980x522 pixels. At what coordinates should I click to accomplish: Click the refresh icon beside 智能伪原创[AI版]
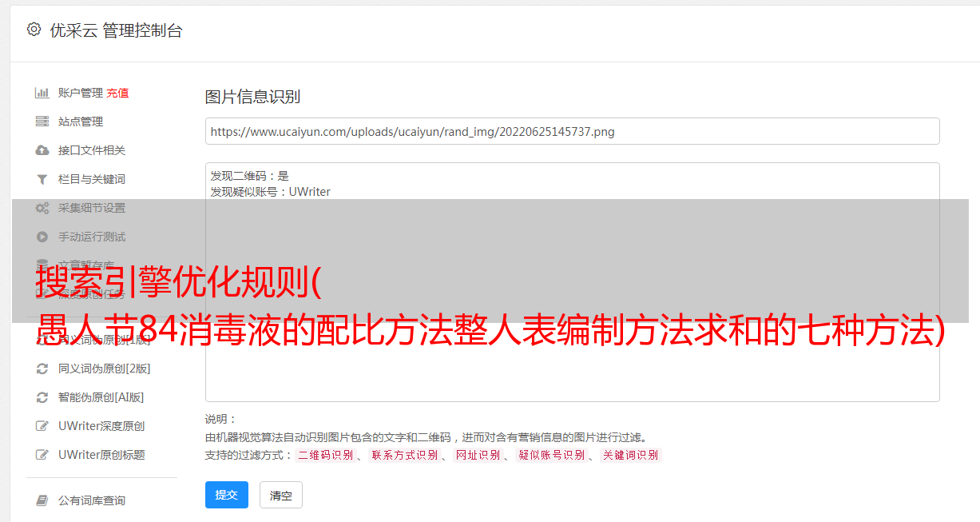click(x=42, y=397)
